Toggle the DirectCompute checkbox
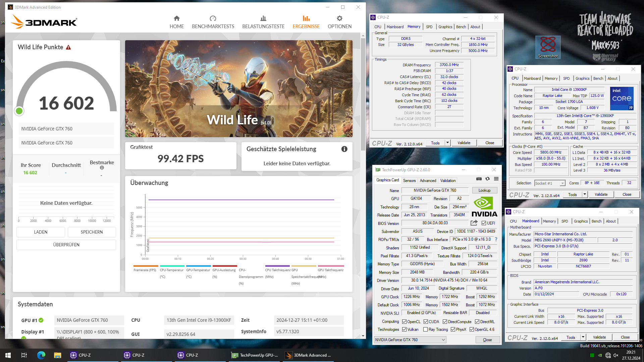The height and width of the screenshot is (362, 644). 445,322
